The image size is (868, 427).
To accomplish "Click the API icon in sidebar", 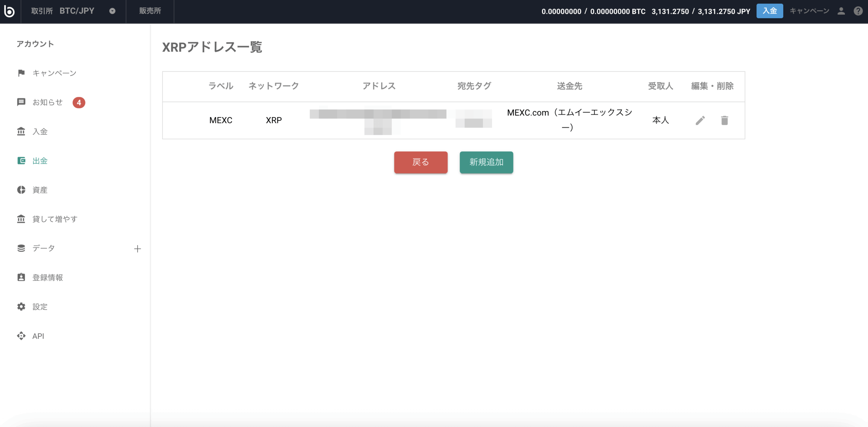I will pyautogui.click(x=21, y=336).
